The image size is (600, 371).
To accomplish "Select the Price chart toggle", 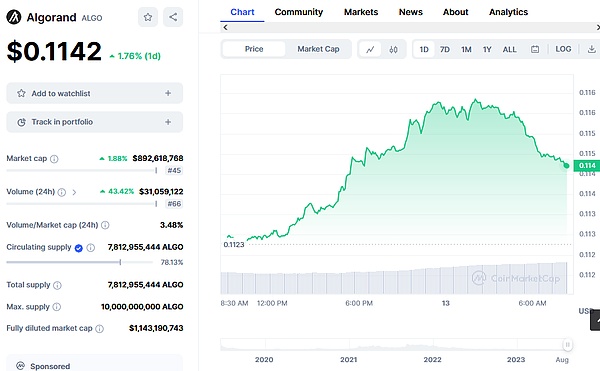I will coord(254,49).
